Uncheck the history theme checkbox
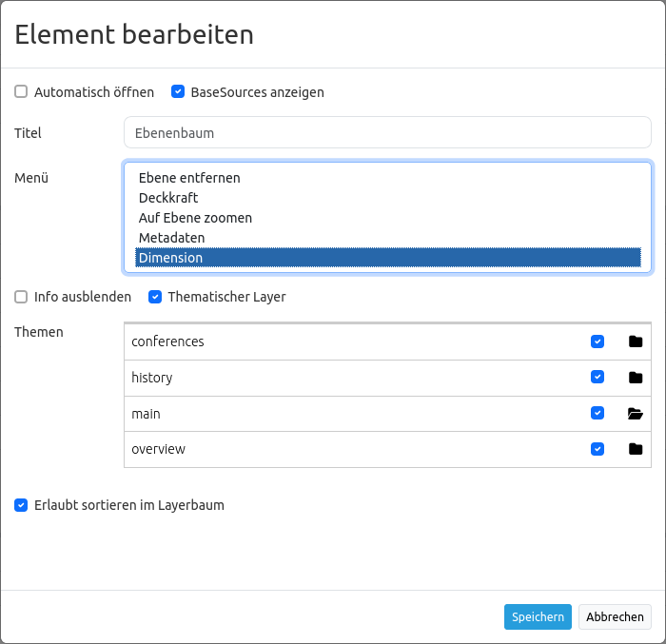Screen dimensions: 666x644 (x=597, y=378)
